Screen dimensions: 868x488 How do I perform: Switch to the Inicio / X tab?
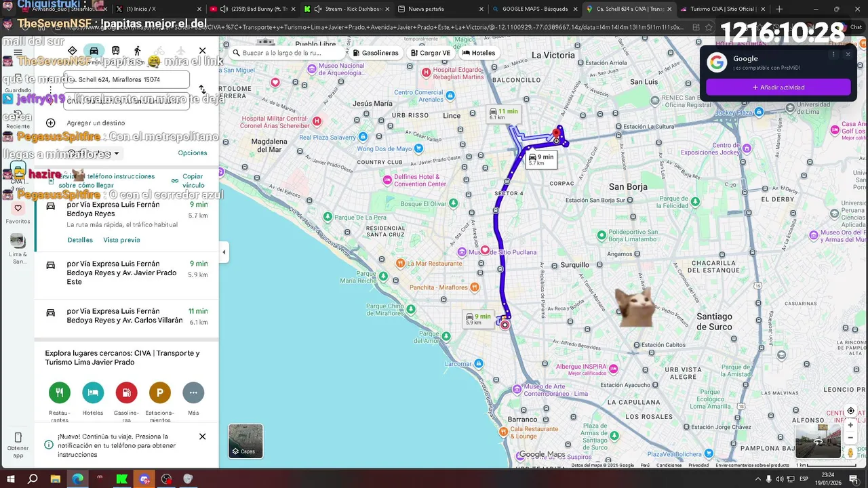click(x=157, y=9)
